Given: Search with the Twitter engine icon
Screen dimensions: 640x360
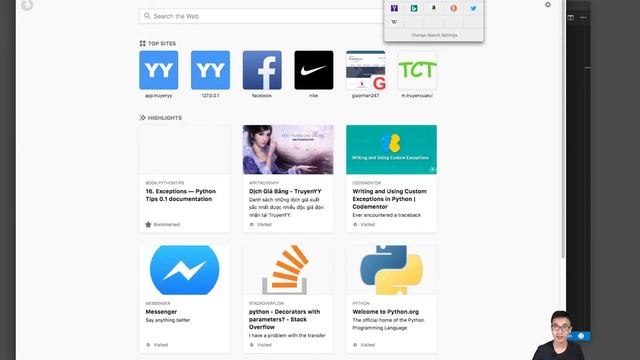Looking at the screenshot, I should 473,8.
